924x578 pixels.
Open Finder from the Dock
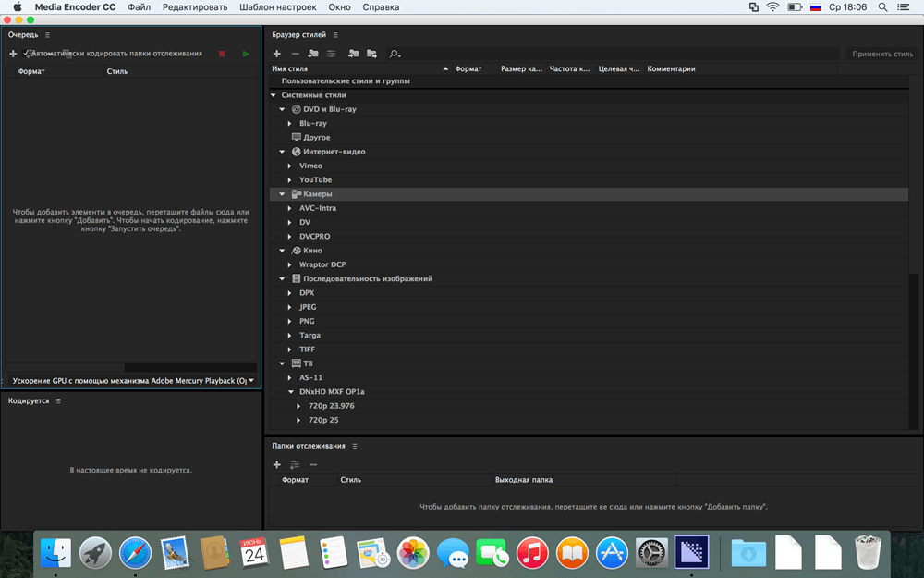point(56,554)
